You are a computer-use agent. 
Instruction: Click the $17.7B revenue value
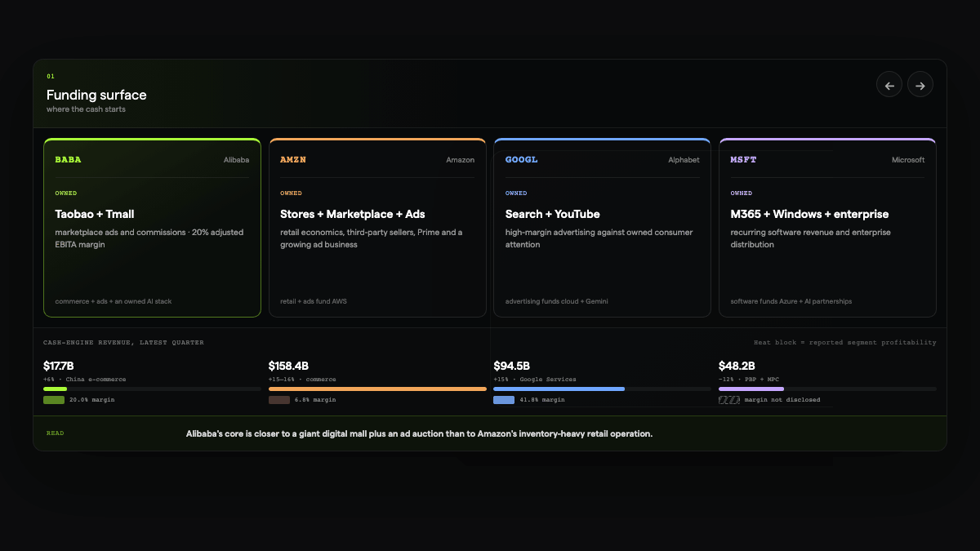click(59, 366)
